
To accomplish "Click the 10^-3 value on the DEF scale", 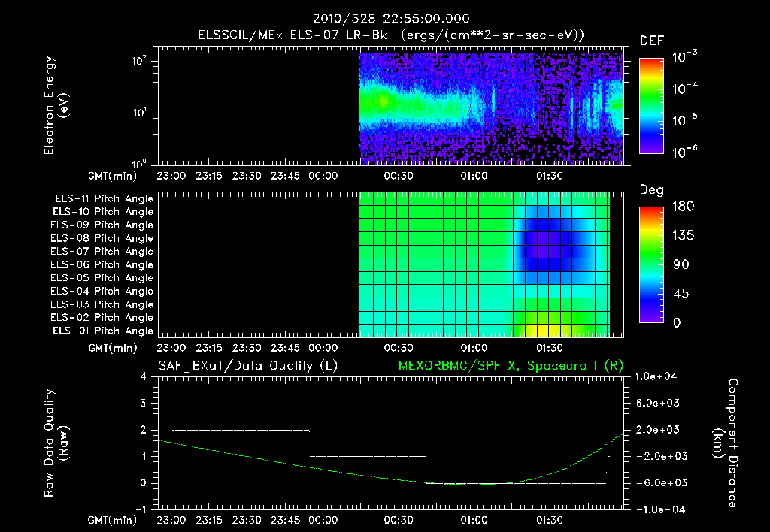I will [x=684, y=57].
